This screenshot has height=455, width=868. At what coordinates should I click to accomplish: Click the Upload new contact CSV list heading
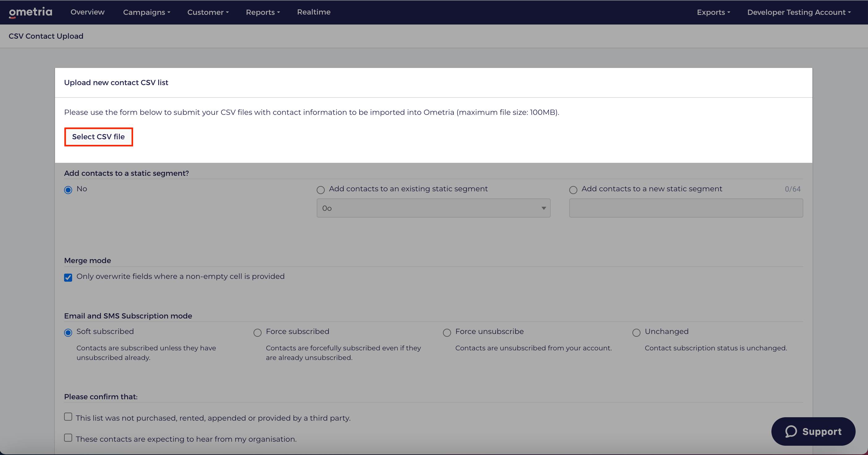point(116,83)
